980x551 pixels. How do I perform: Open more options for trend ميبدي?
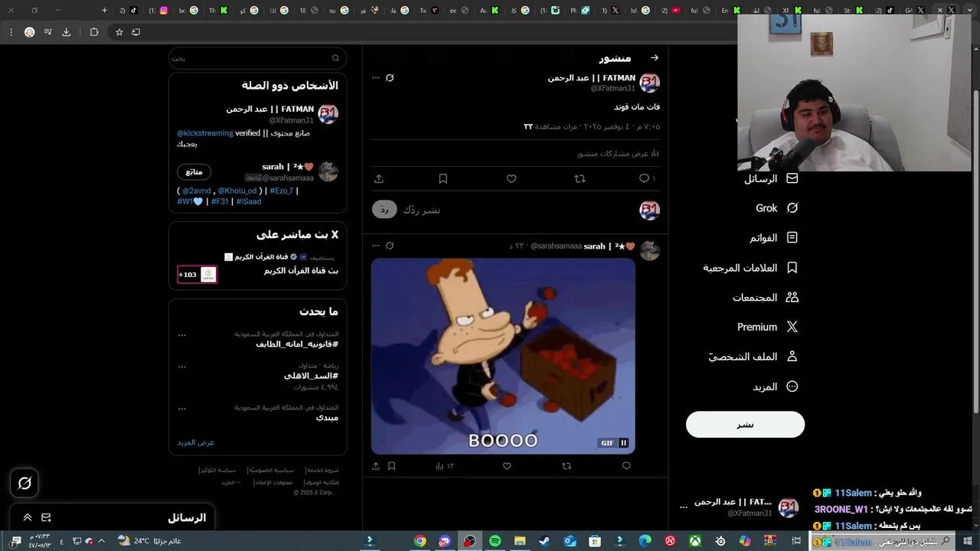tap(181, 408)
